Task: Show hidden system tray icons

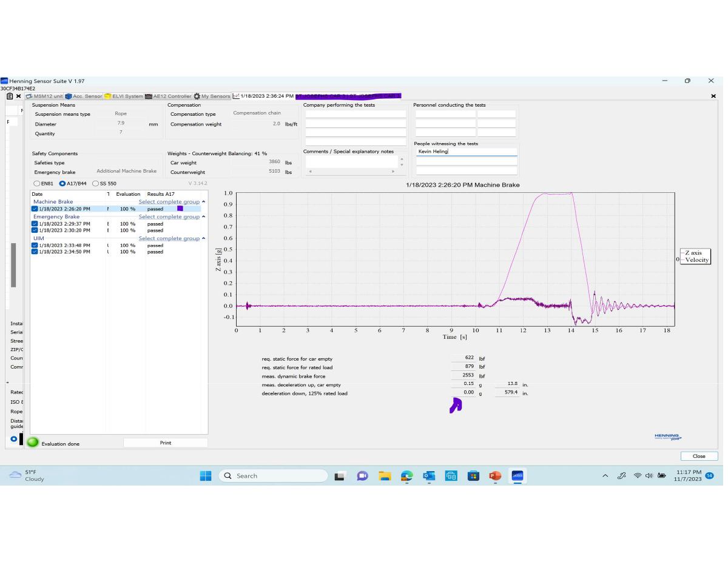Action: [605, 476]
